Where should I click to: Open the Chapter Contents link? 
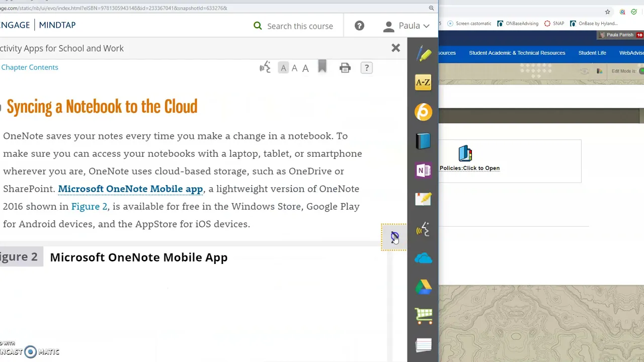click(x=29, y=67)
